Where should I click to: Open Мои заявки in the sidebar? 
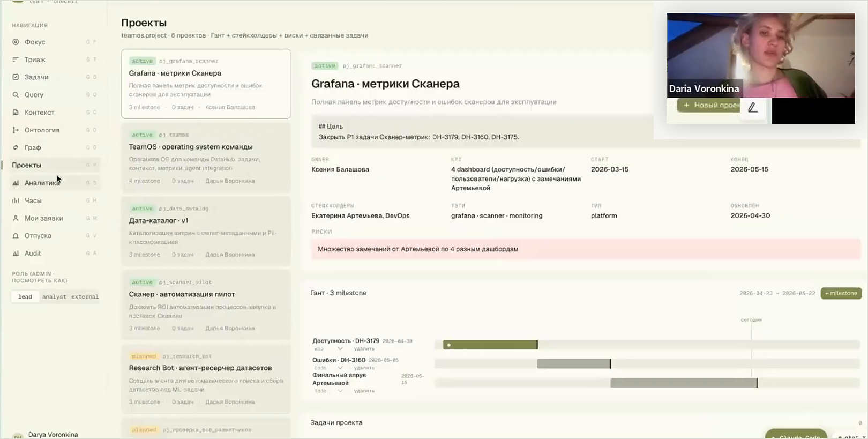(43, 218)
